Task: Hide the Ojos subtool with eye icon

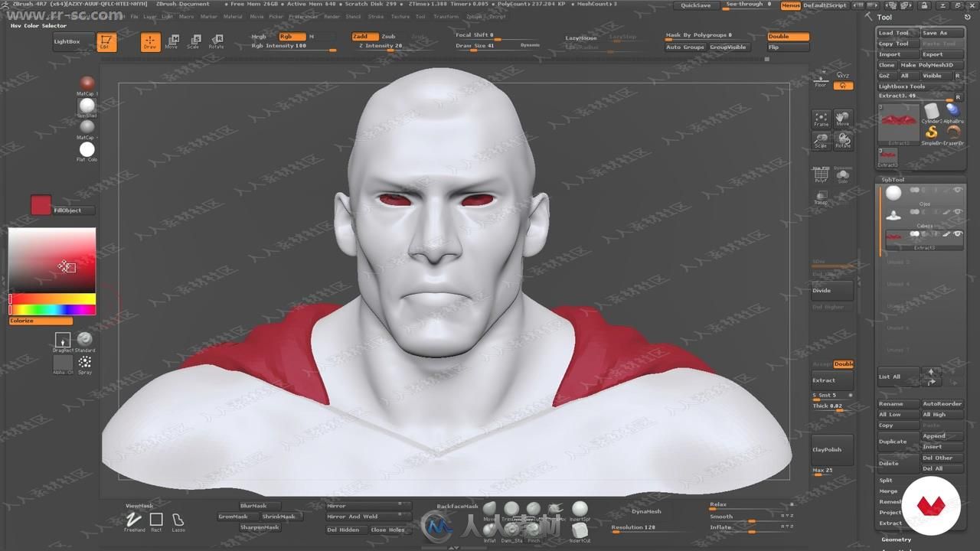Action: point(958,190)
